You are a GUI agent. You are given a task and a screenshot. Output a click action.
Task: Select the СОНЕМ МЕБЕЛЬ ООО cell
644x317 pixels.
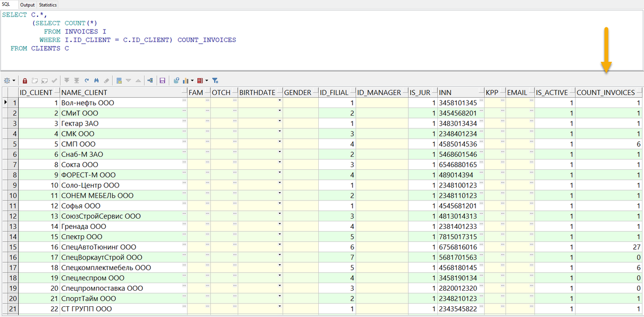(124, 196)
